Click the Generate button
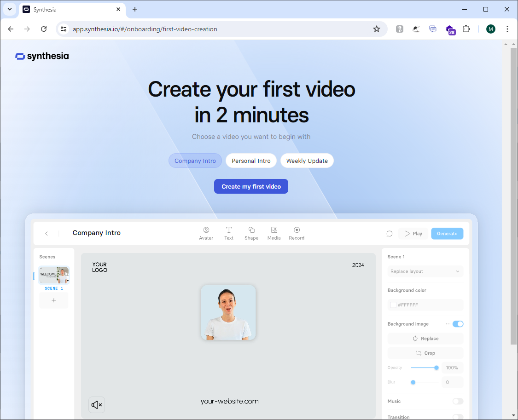518x420 pixels. tap(447, 234)
